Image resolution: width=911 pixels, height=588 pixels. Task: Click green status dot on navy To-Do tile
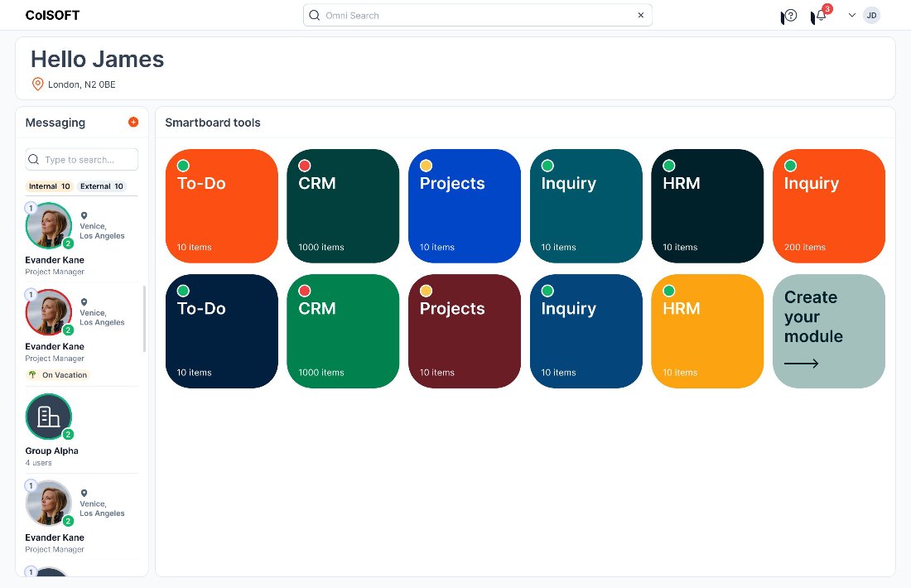click(183, 291)
